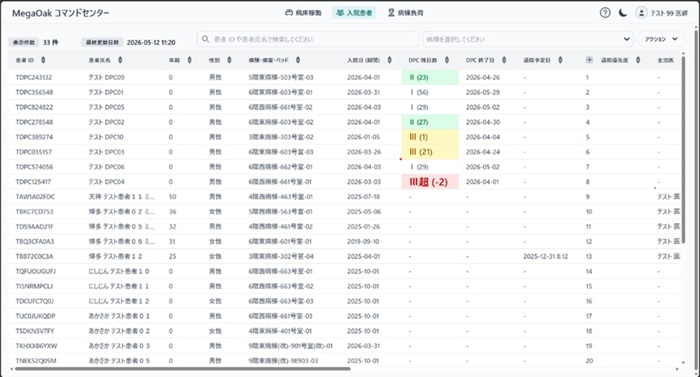Open the アクション dropdown menu
Screen dimensions: 700x377
[x=661, y=39]
